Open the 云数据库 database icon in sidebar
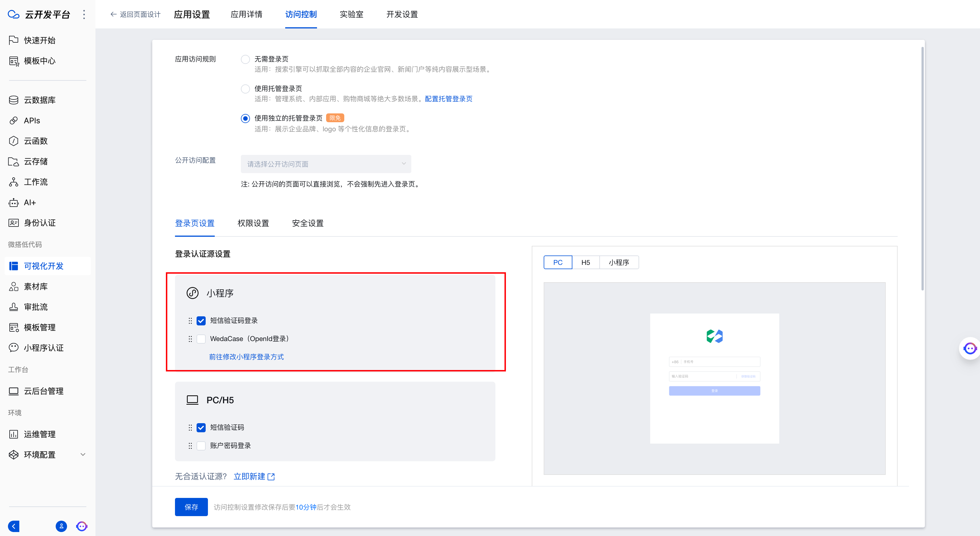 pos(14,100)
